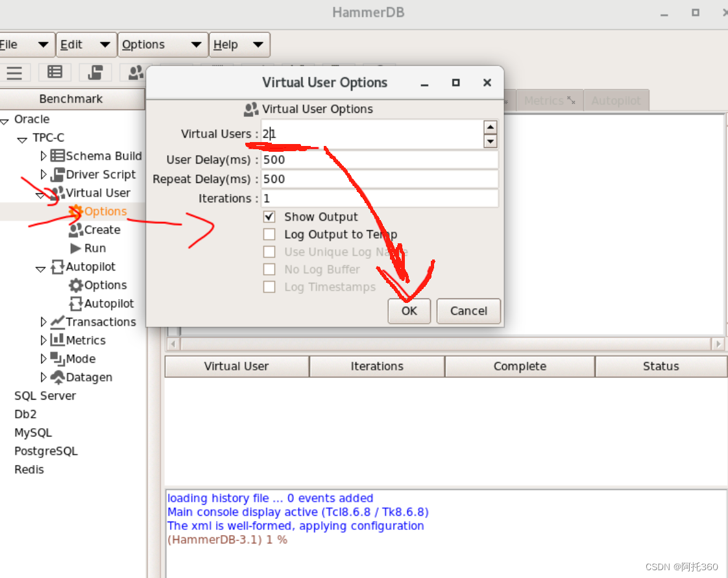Image resolution: width=728 pixels, height=578 pixels.
Task: Click the Repeat Delay(ms) field
Action: pyautogui.click(x=380, y=179)
